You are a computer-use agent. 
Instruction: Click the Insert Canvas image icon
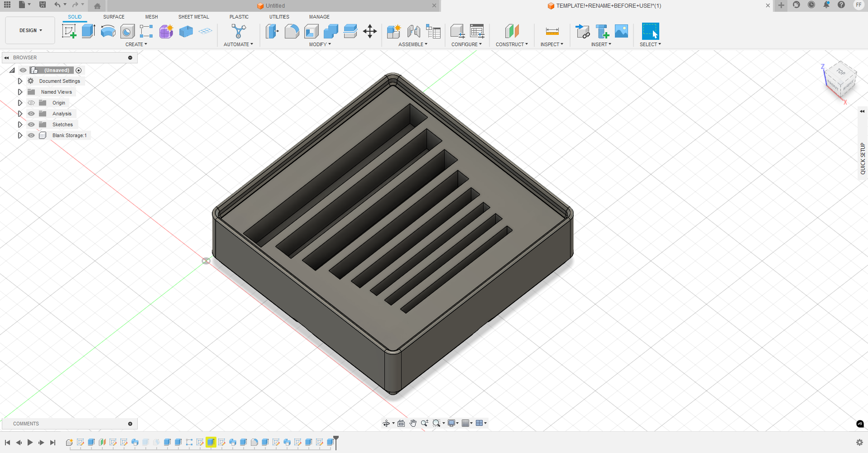click(x=621, y=31)
